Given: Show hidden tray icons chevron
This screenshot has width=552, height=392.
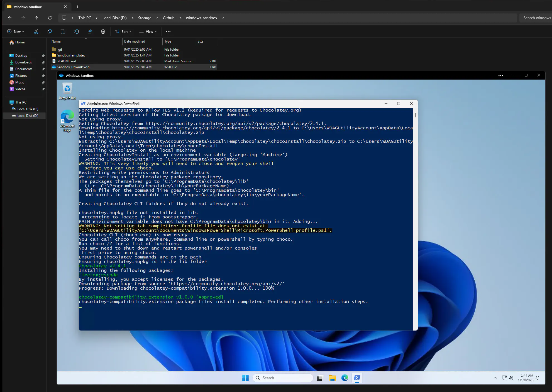Looking at the screenshot, I should (495, 378).
